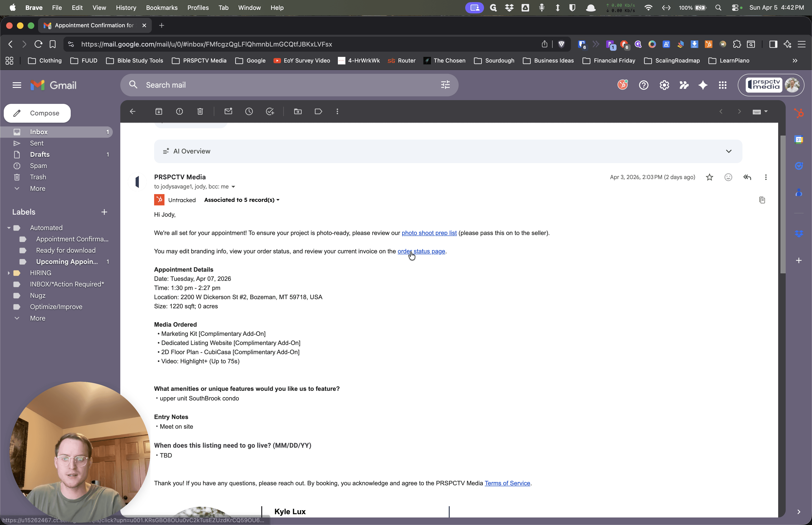Open the Gemini sparkle icon in Gmail header

click(x=703, y=85)
